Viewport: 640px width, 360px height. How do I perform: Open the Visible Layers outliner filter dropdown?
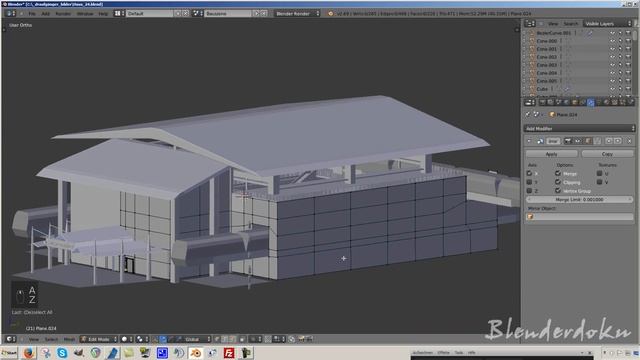pyautogui.click(x=608, y=24)
